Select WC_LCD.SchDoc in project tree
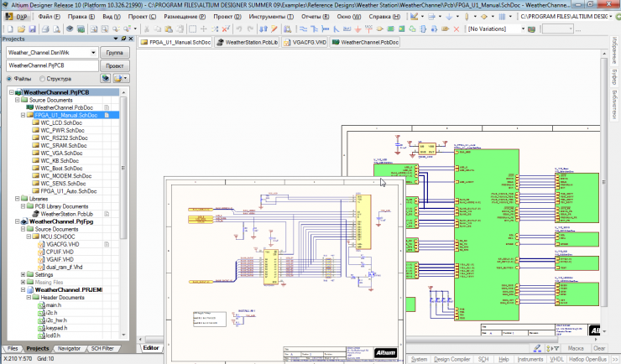 [61, 122]
